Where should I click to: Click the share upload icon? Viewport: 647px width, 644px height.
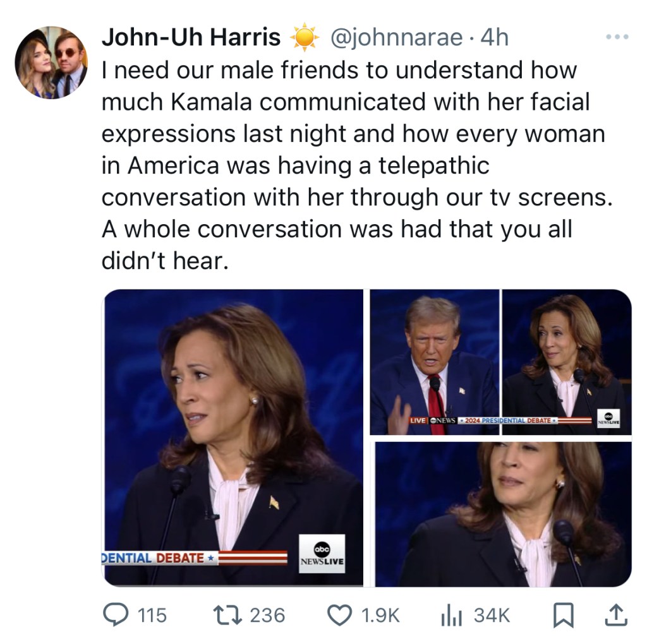616,615
